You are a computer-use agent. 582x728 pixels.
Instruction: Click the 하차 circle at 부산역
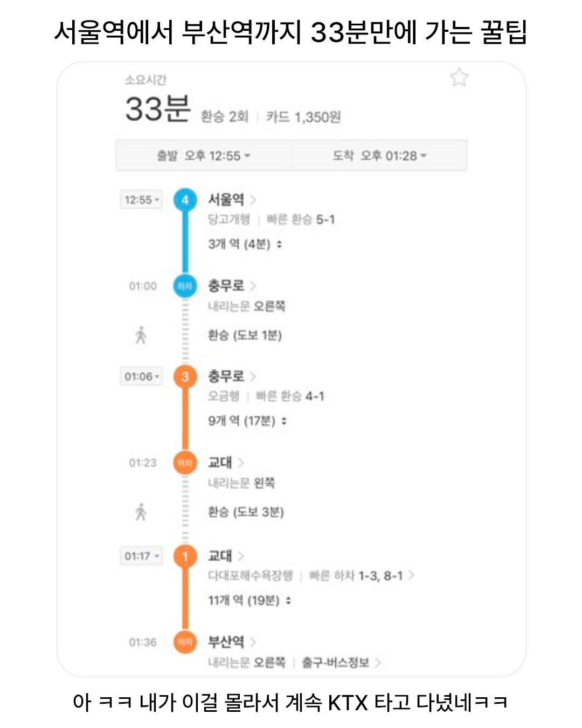point(185,642)
